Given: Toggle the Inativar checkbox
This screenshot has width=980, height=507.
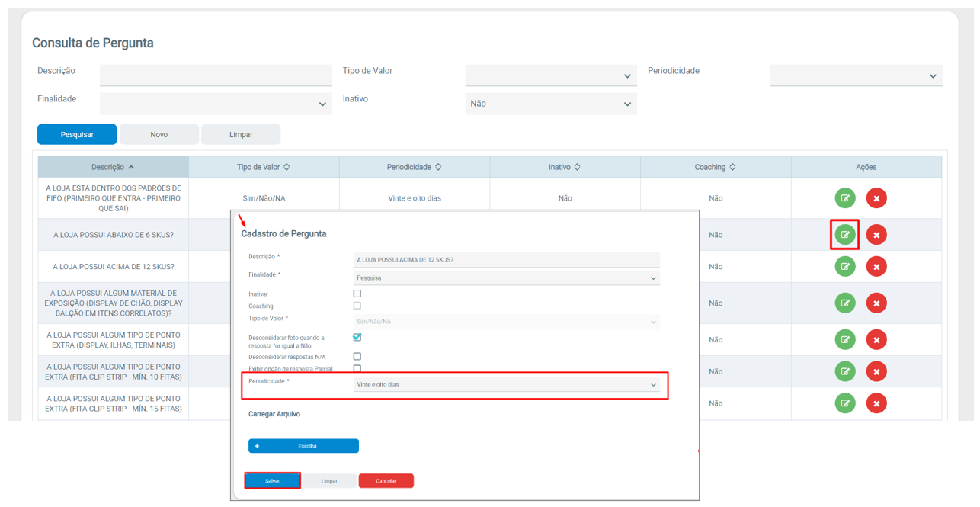Looking at the screenshot, I should coord(357,294).
